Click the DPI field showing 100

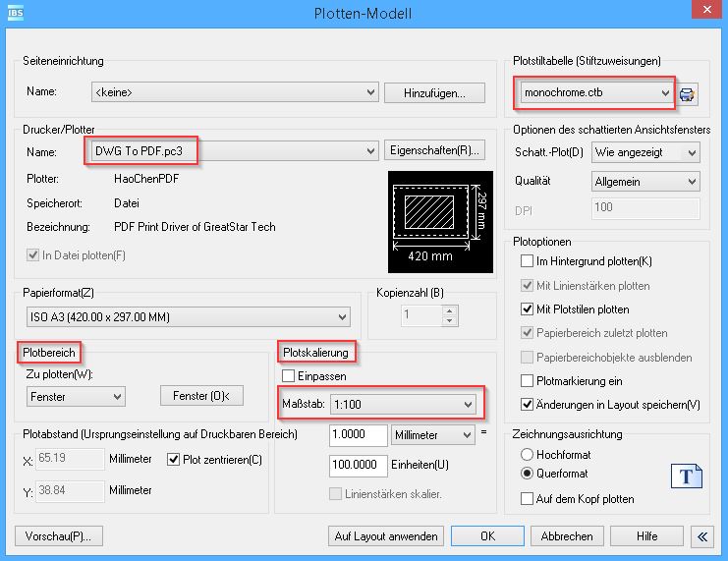(x=645, y=208)
